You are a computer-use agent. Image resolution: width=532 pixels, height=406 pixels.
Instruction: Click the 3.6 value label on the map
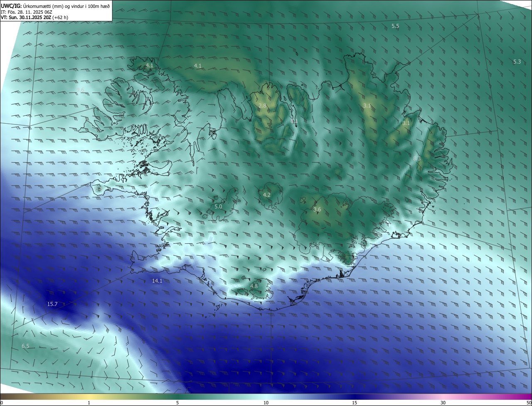coord(317,210)
